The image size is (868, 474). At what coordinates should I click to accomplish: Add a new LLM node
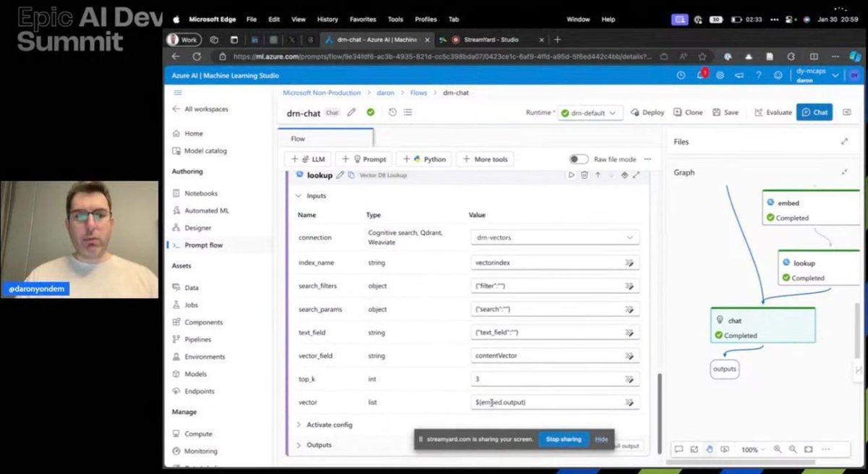click(x=307, y=159)
